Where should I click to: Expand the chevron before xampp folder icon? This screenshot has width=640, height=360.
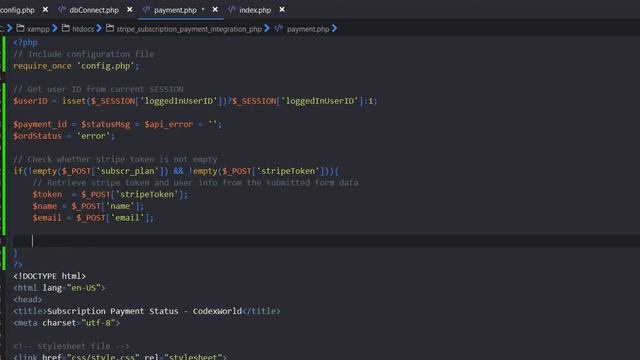[x=10, y=29]
